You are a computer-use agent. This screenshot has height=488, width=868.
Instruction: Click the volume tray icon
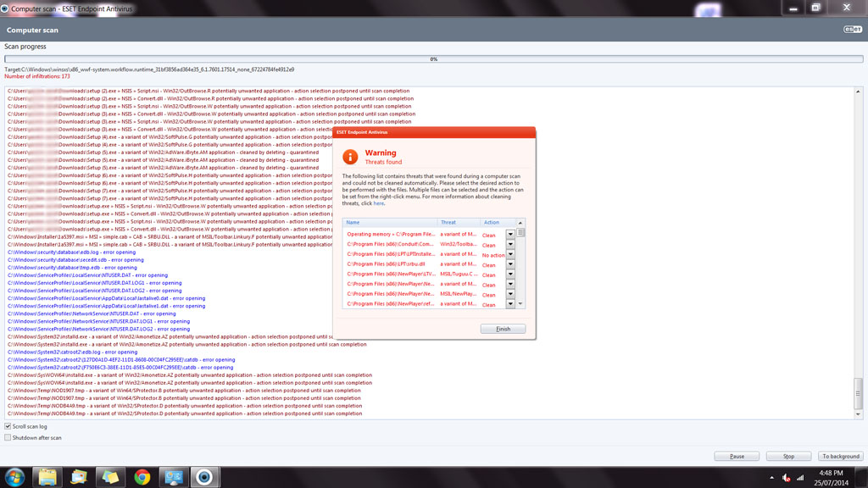tap(786, 478)
